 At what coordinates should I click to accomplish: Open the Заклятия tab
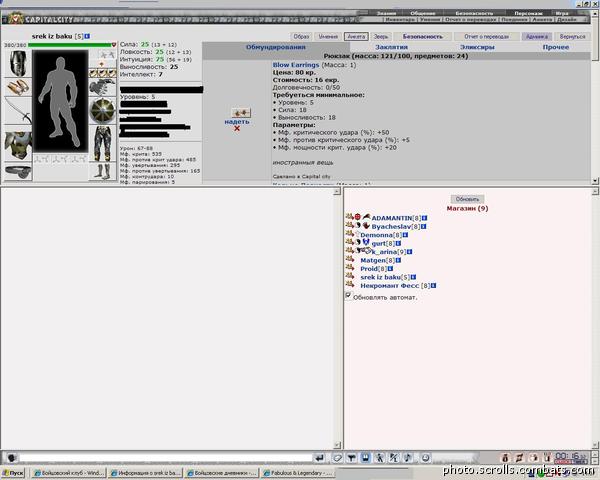(391, 47)
